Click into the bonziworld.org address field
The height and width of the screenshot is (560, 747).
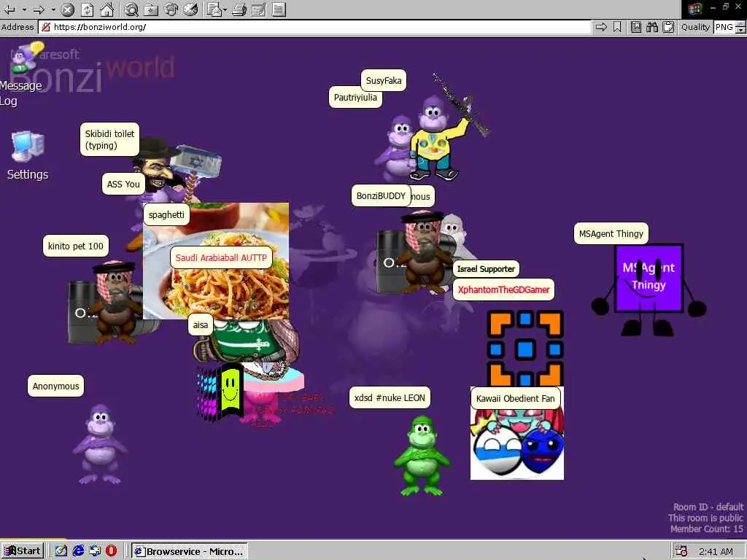314,27
